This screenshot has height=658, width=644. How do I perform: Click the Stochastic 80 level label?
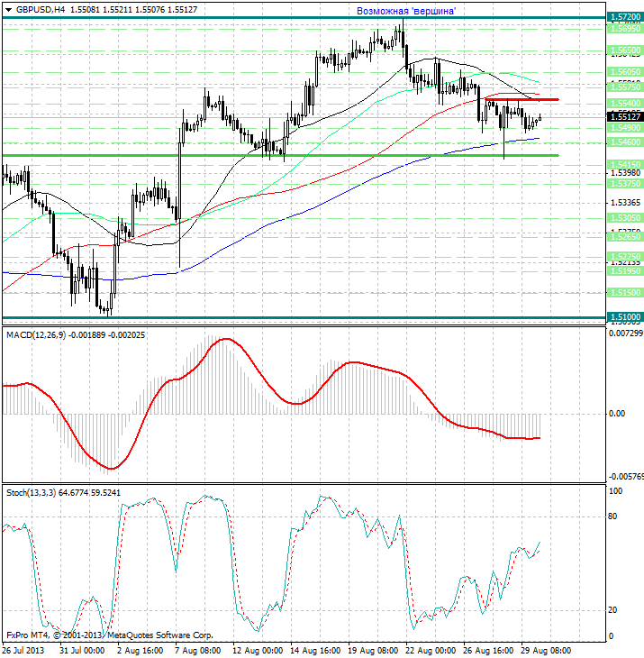tap(612, 516)
